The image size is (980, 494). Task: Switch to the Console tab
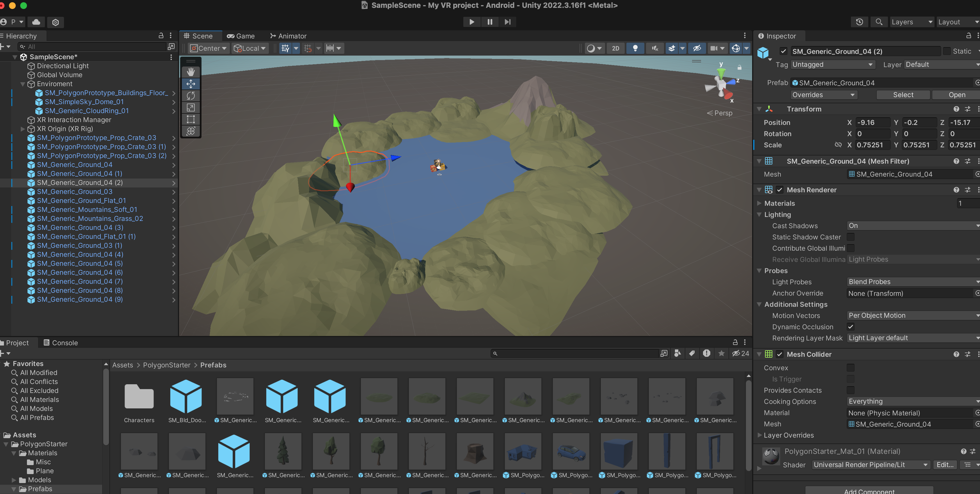click(x=61, y=342)
